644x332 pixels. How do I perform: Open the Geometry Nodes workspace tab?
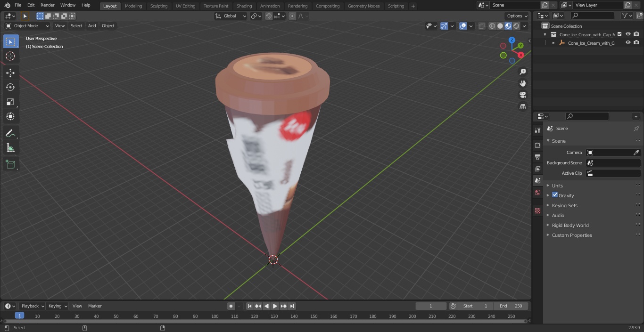click(363, 6)
